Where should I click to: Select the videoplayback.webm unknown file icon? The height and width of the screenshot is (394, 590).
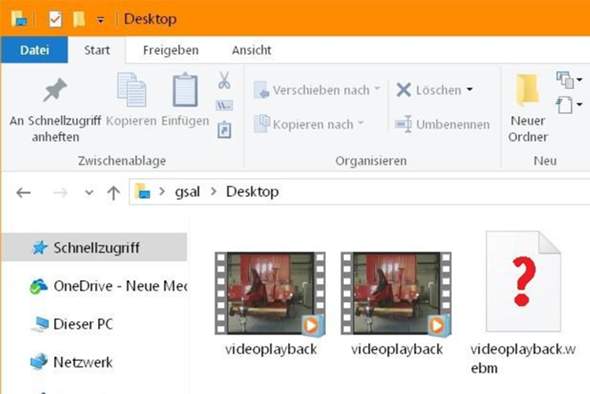523,281
